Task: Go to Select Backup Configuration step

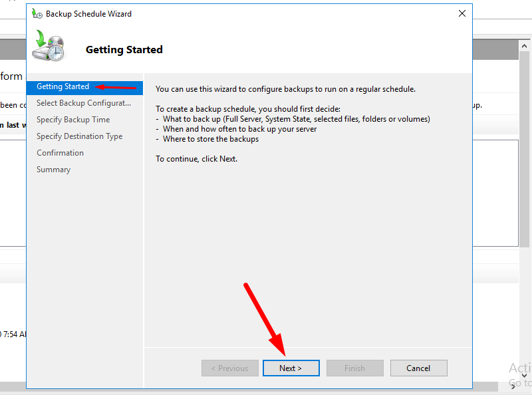Action: 84,103
